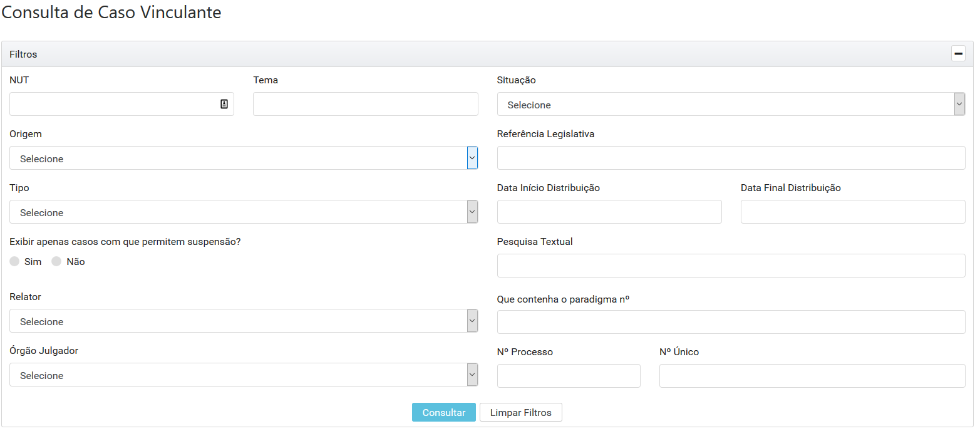Open the Órgão Julgador dropdown
Image resolution: width=980 pixels, height=431 pixels.
[x=244, y=375]
